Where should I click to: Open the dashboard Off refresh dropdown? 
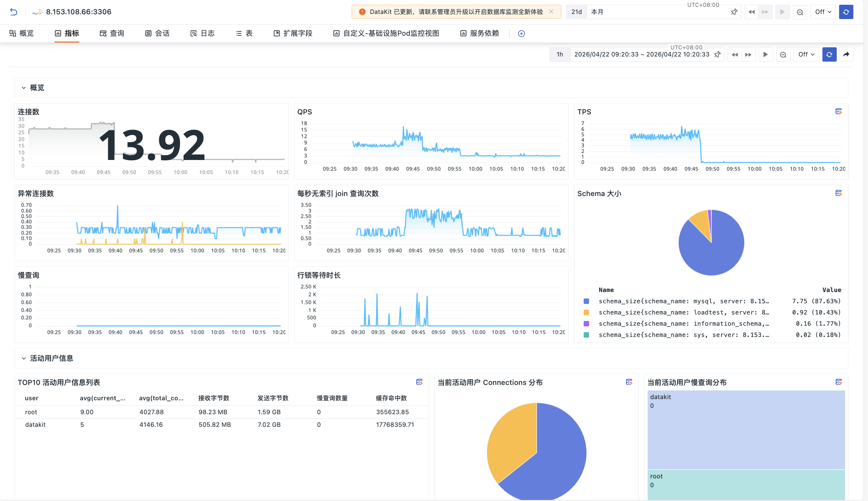click(x=806, y=54)
